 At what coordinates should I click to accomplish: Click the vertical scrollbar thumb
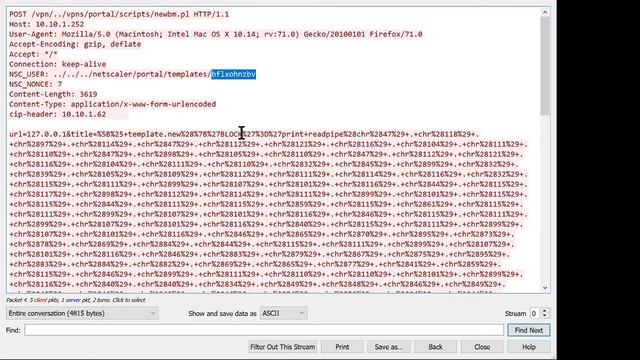[x=545, y=65]
